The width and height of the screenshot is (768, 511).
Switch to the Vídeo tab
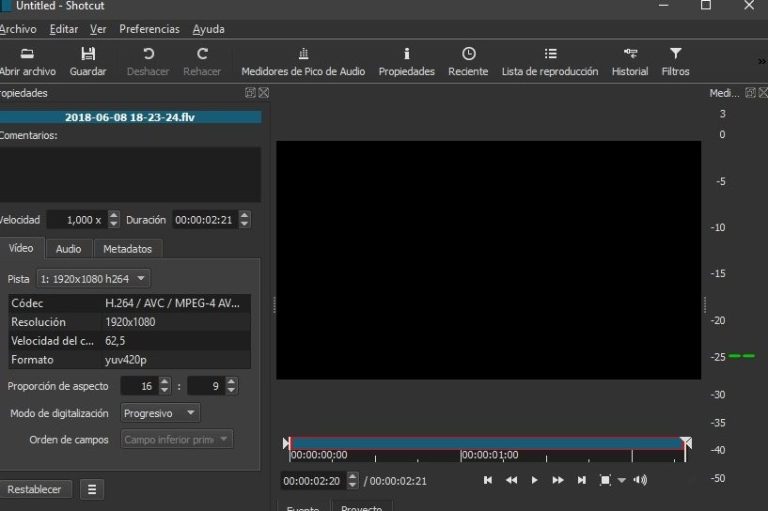pyautogui.click(x=21, y=248)
